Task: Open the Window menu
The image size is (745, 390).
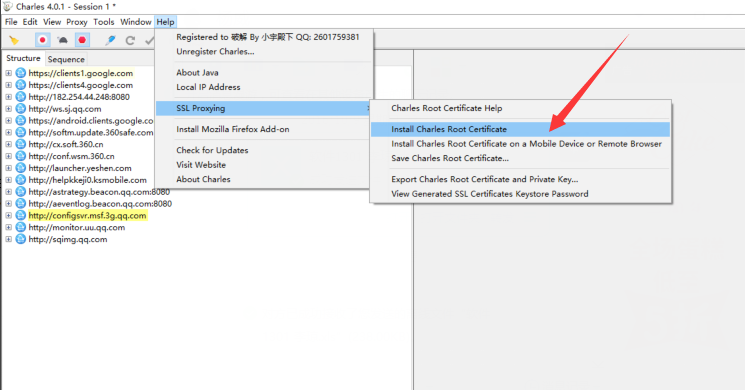Action: point(135,22)
